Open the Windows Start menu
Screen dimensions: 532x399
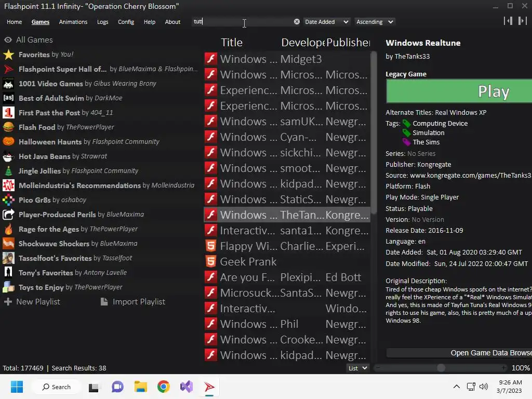tap(17, 387)
